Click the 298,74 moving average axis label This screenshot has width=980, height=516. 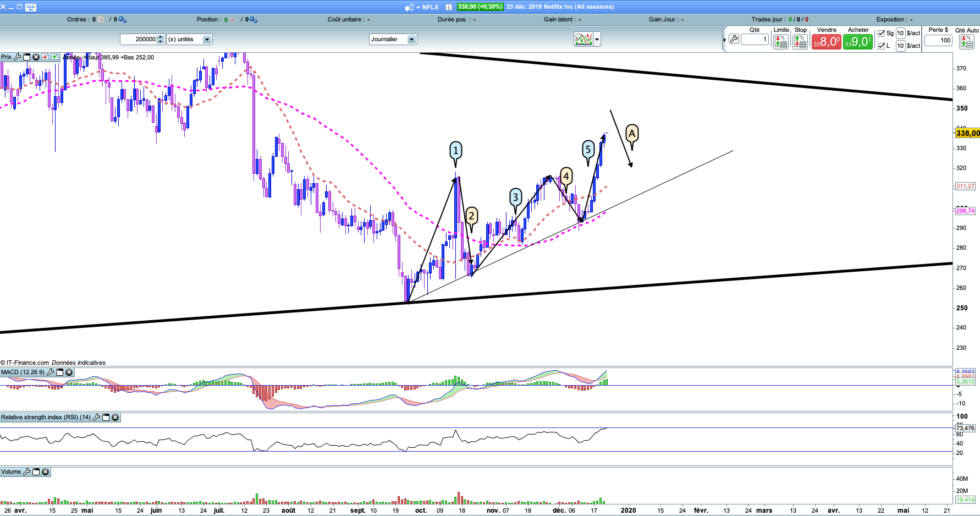[x=965, y=211]
